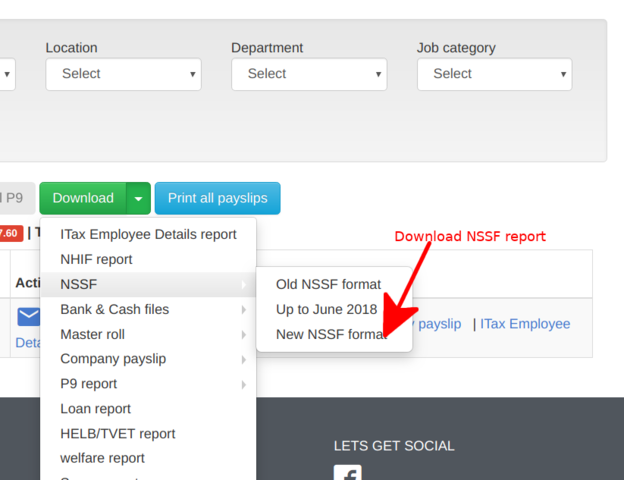Follow the ITax Employee link in row

[525, 324]
